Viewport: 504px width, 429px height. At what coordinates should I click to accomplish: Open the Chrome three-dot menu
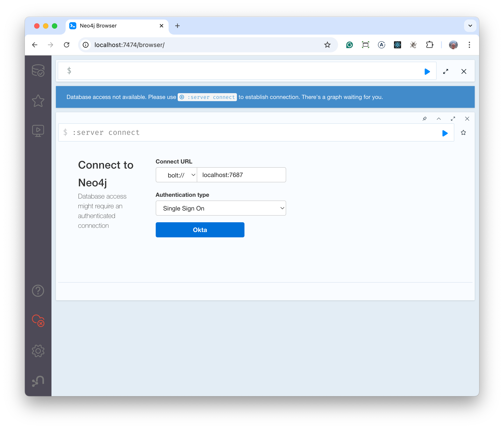coord(469,45)
